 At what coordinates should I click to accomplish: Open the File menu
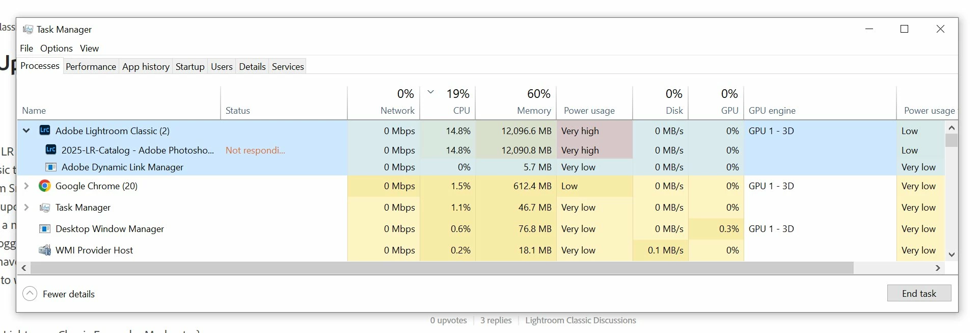click(x=26, y=48)
